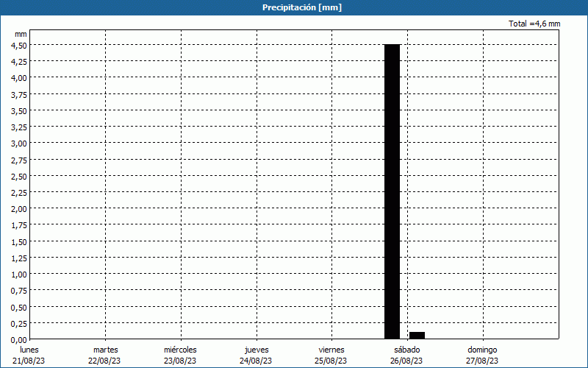Click the 3,75 y-axis value

tap(19, 94)
